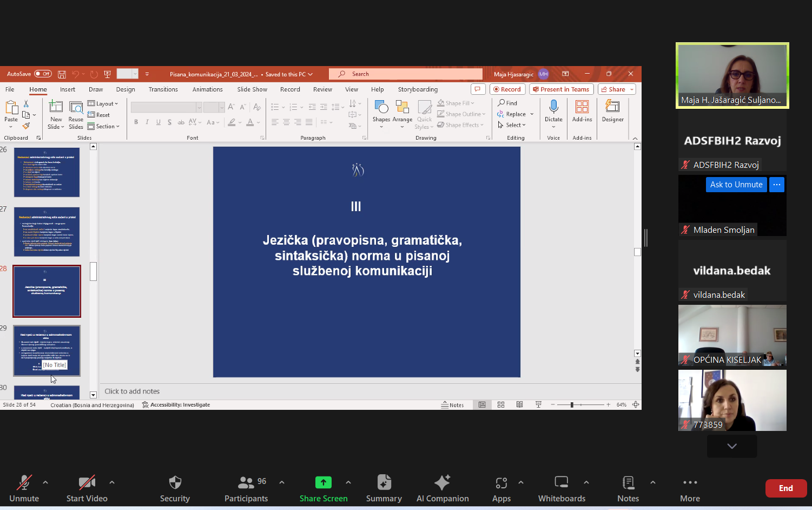Switch to Slide Sorter view

pos(501,405)
